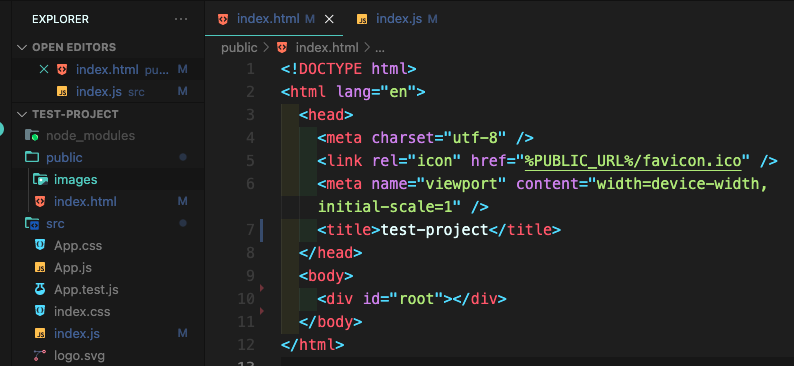Click the images folder picture icon

click(40, 179)
